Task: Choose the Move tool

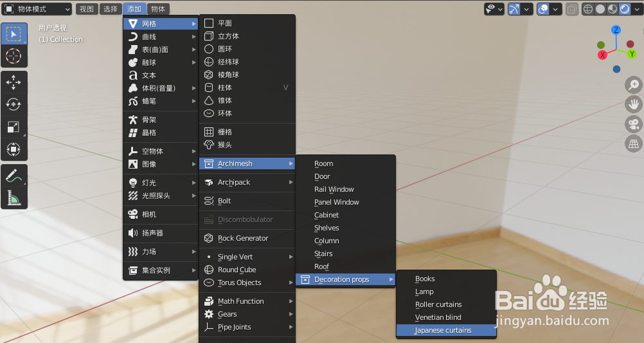Action: pos(14,82)
